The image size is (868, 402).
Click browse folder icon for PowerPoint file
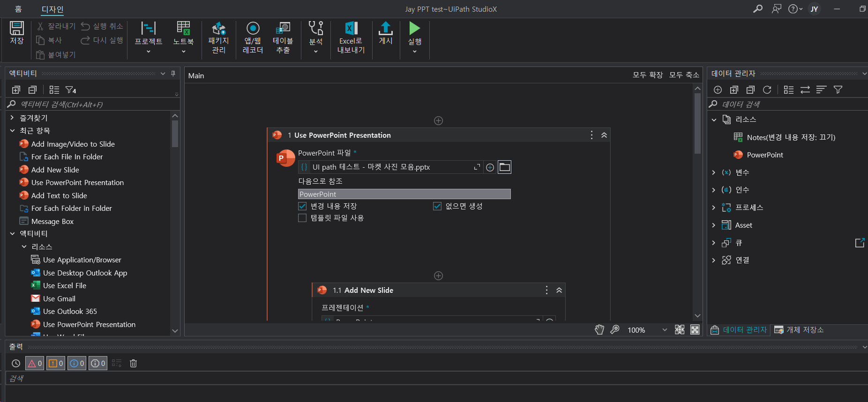point(504,167)
